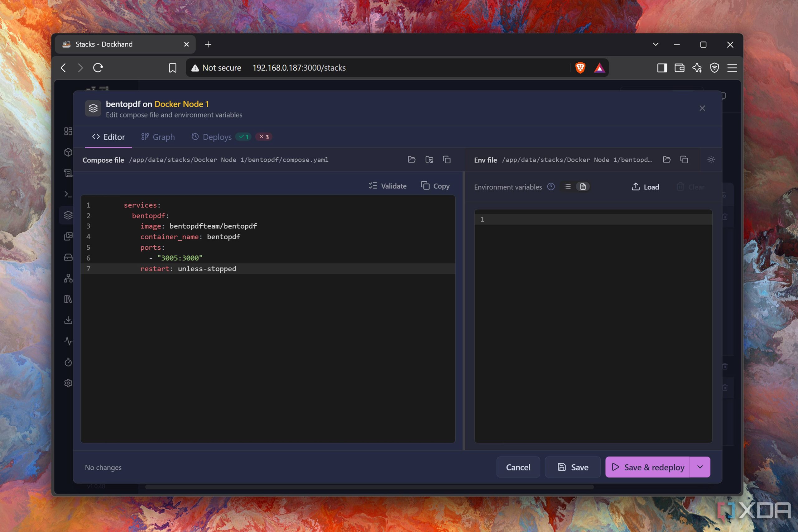
Task: Expand the Save & redeploy dropdown arrow
Action: [700, 467]
